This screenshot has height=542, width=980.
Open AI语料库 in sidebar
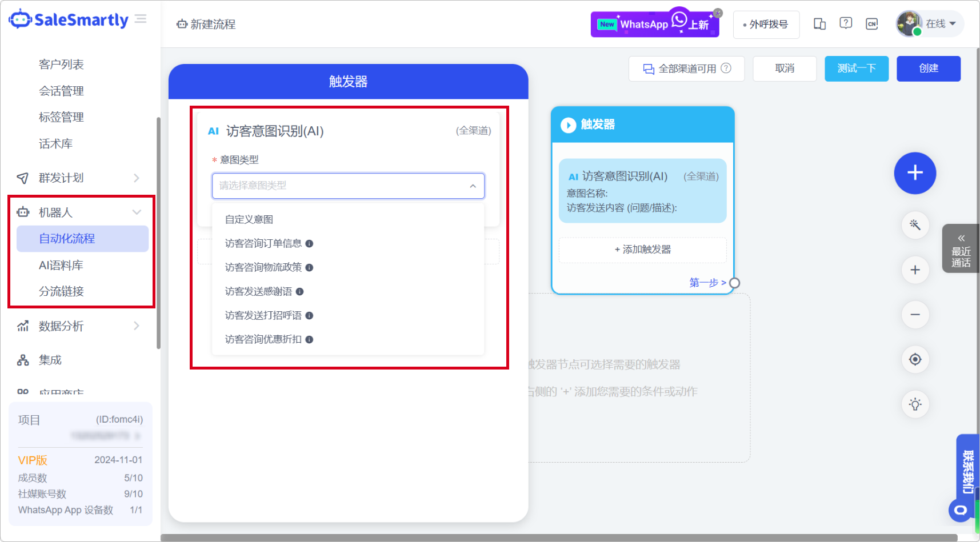pos(61,266)
